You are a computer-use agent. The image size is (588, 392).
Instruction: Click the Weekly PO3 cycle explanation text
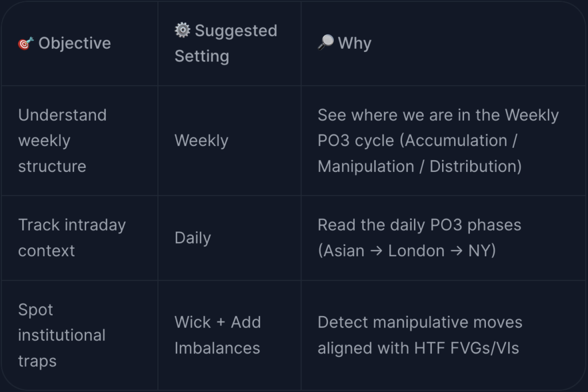pos(438,140)
